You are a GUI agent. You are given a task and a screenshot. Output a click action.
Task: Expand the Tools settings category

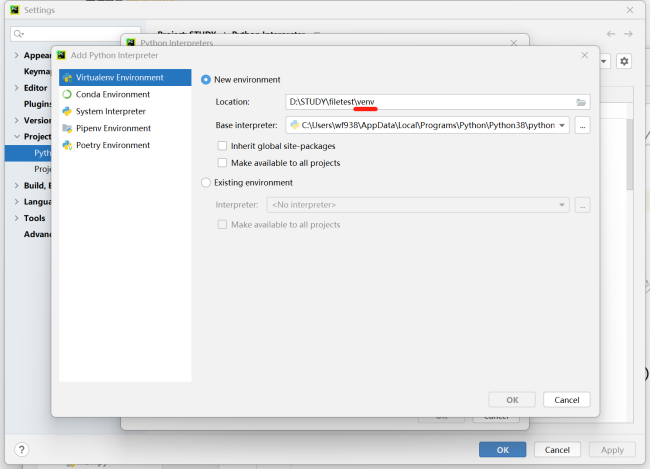[17, 218]
